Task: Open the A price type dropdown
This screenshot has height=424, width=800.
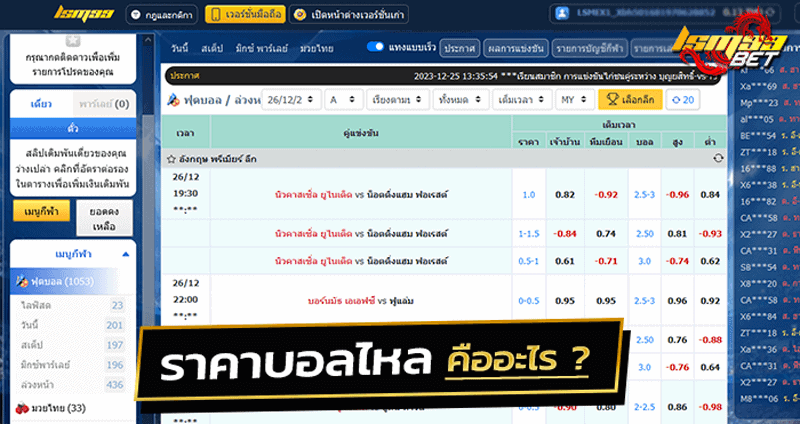Action: click(x=344, y=100)
